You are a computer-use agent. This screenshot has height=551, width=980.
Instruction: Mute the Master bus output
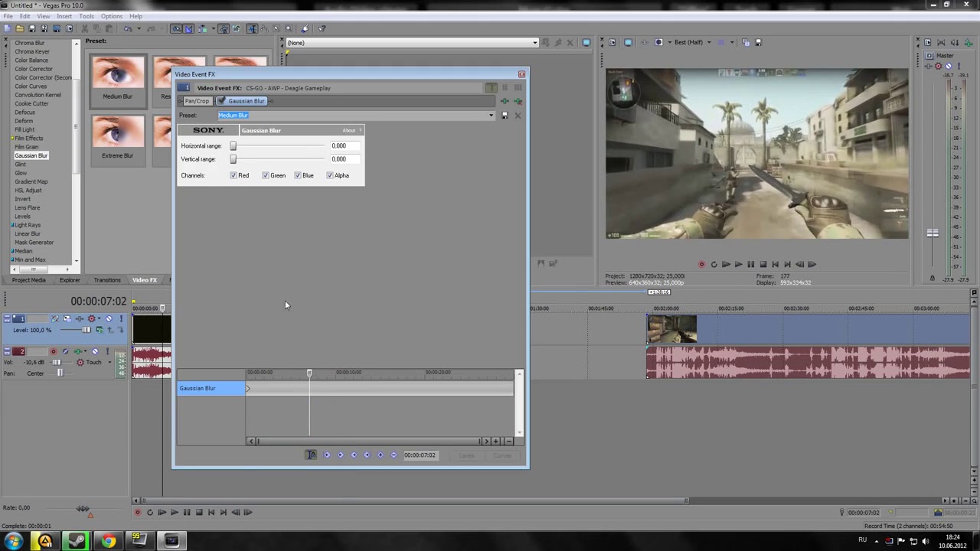949,66
